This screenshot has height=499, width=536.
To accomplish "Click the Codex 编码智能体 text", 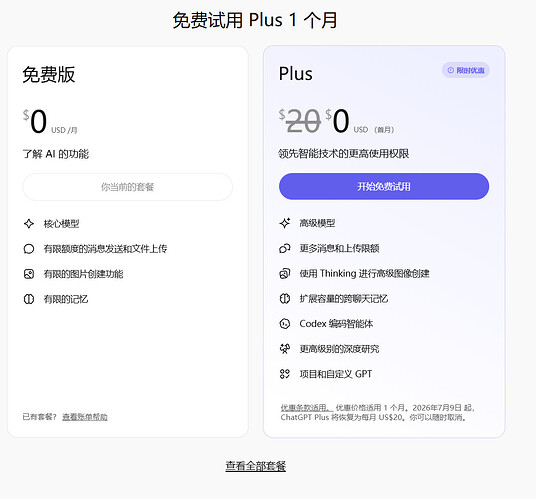I will click(x=336, y=324).
